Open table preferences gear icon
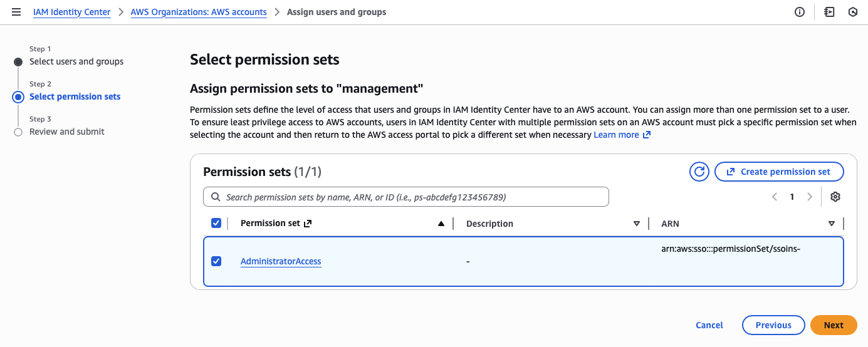The width and height of the screenshot is (868, 347). [x=835, y=197]
